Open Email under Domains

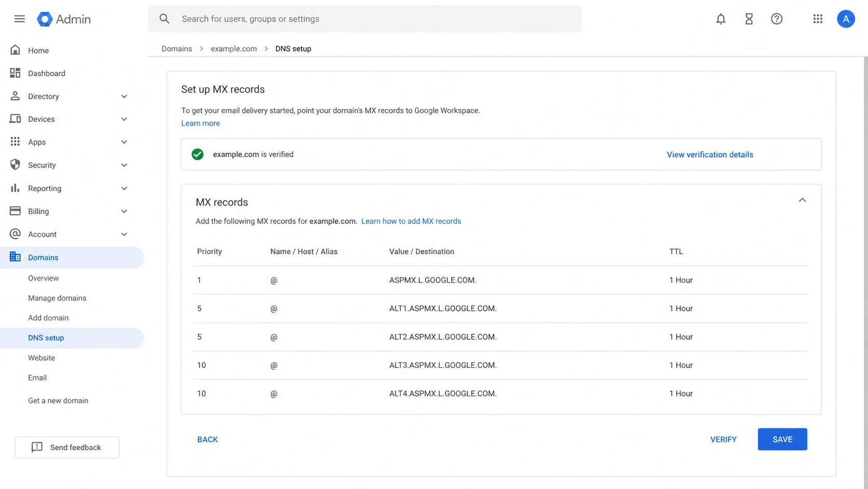tap(37, 377)
